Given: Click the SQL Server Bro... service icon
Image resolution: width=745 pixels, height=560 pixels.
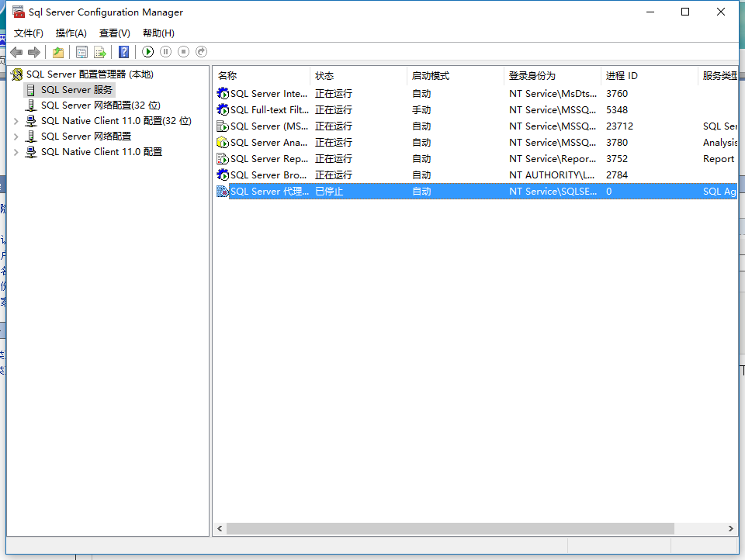Looking at the screenshot, I should pyautogui.click(x=223, y=175).
